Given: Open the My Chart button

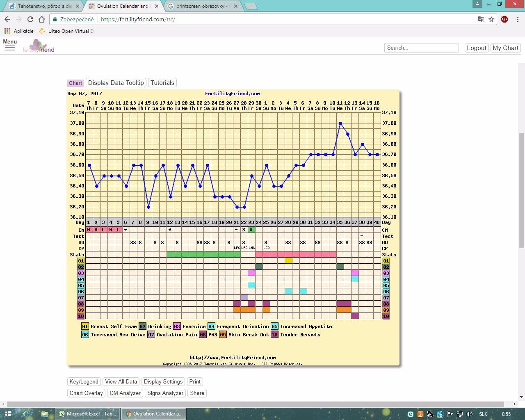Looking at the screenshot, I should point(505,48).
